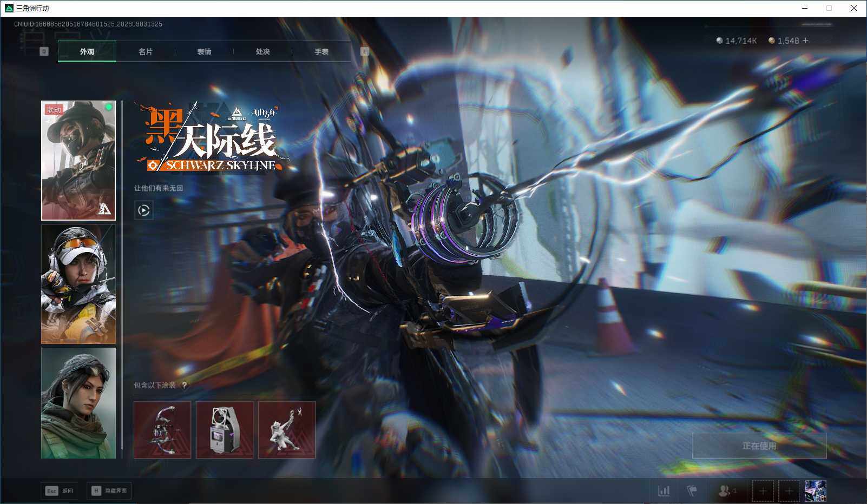
Task: View the compound bow weapon skin
Action: [162, 430]
